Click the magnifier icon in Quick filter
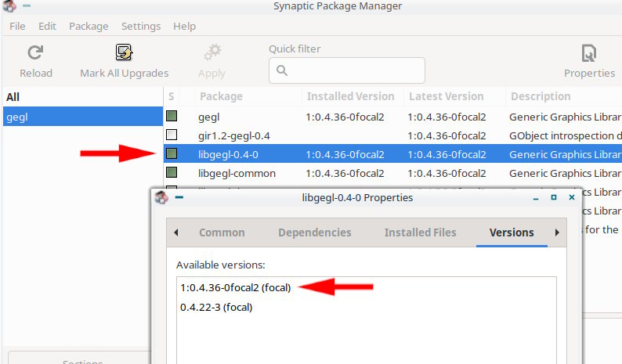622x364 pixels. pyautogui.click(x=282, y=70)
